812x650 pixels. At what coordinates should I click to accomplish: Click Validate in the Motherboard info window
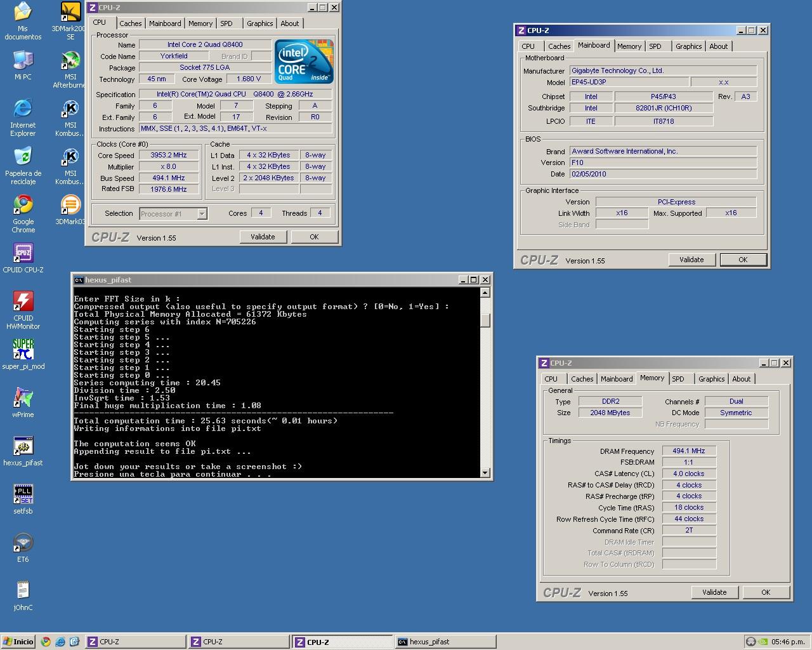click(691, 260)
